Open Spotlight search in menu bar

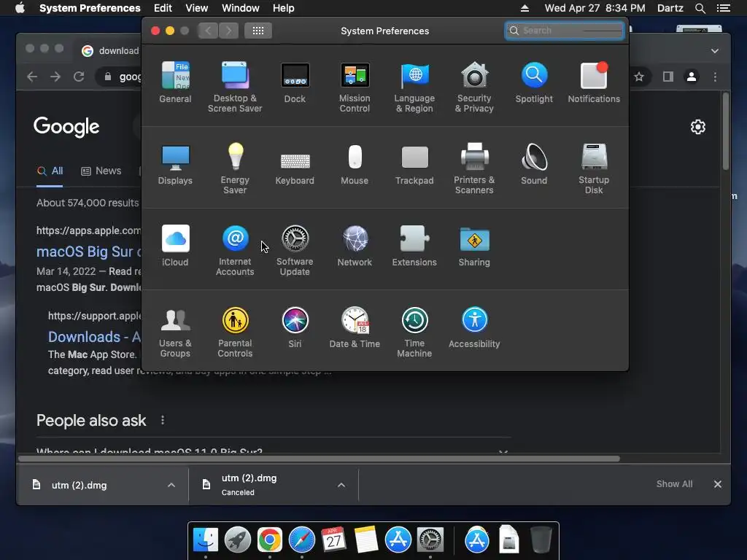[700, 8]
